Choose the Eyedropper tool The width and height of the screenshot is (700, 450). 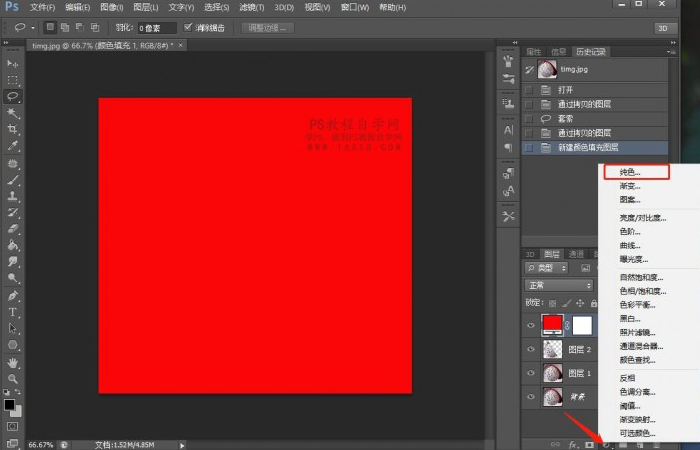click(13, 146)
